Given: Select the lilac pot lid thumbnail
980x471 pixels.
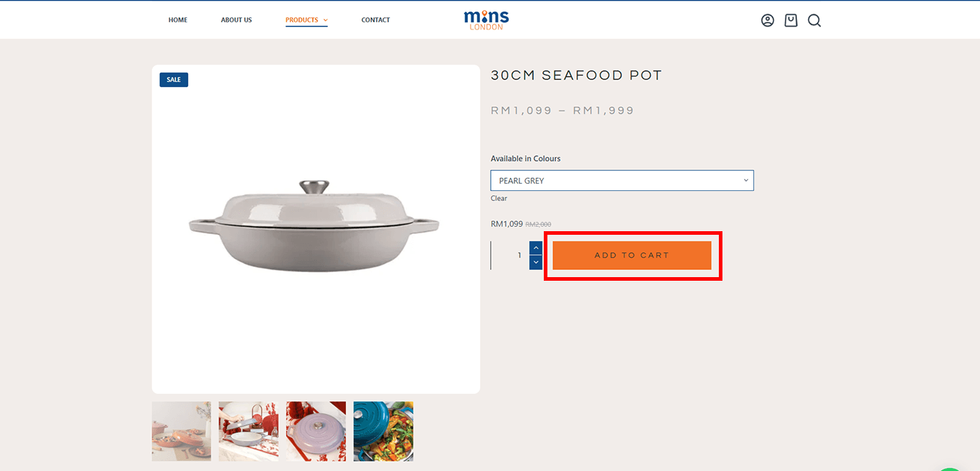Looking at the screenshot, I should point(316,431).
